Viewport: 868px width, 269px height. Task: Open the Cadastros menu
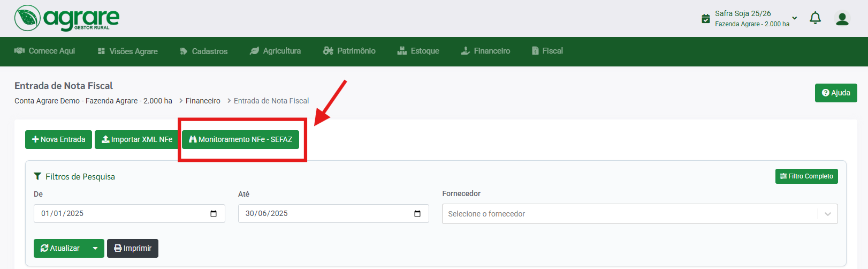pyautogui.click(x=204, y=51)
